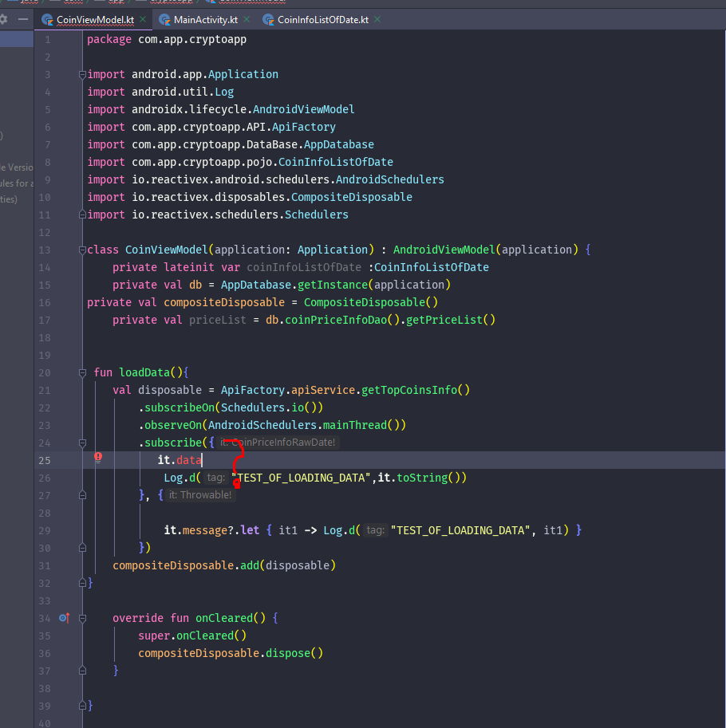This screenshot has height=728, width=726.
Task: Fold the loadData function on line 20
Action: click(x=82, y=372)
